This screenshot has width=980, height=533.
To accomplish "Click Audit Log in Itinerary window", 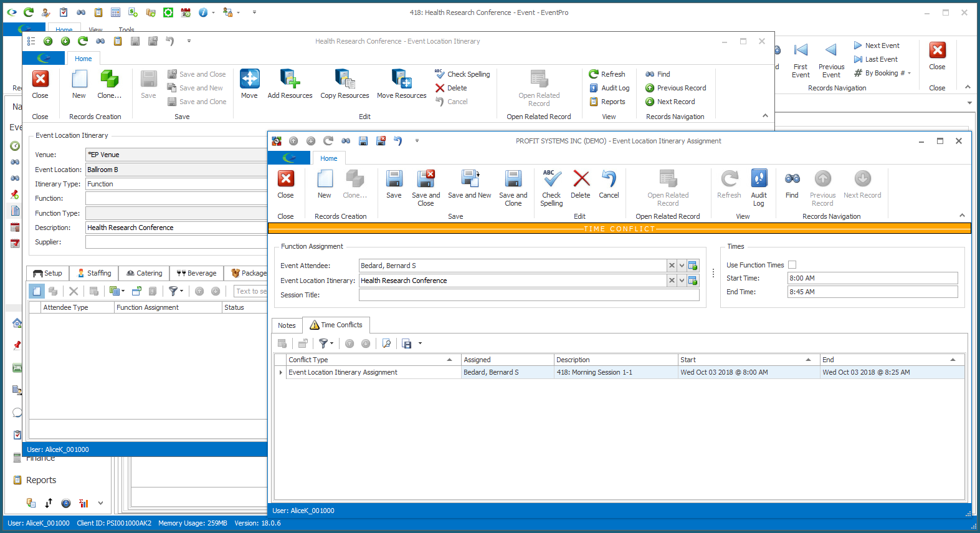I will click(x=609, y=88).
